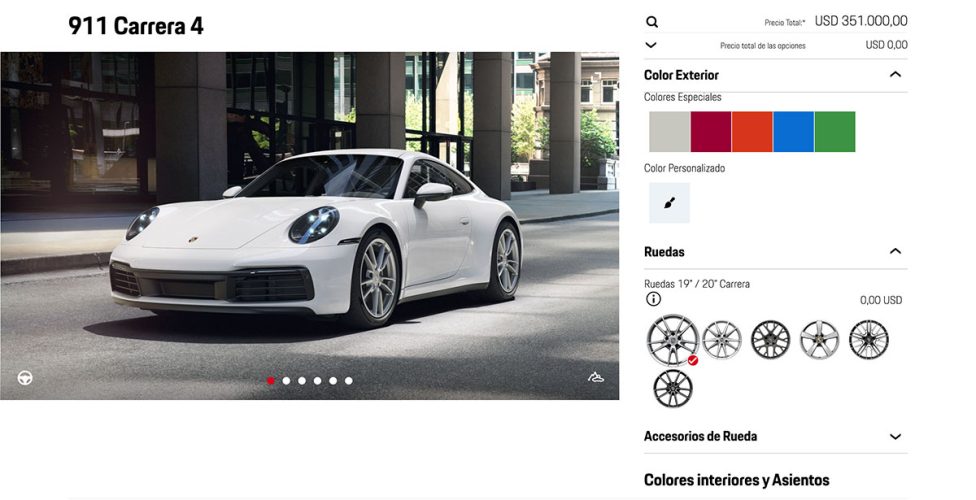Open Colores interiores y Asientos section
Viewport: 976px width, 500px height.
pyautogui.click(x=736, y=480)
